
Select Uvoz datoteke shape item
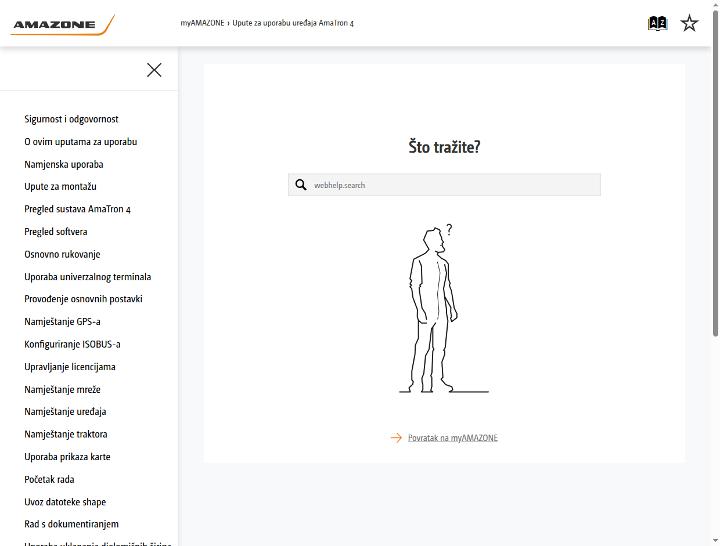[x=65, y=501]
